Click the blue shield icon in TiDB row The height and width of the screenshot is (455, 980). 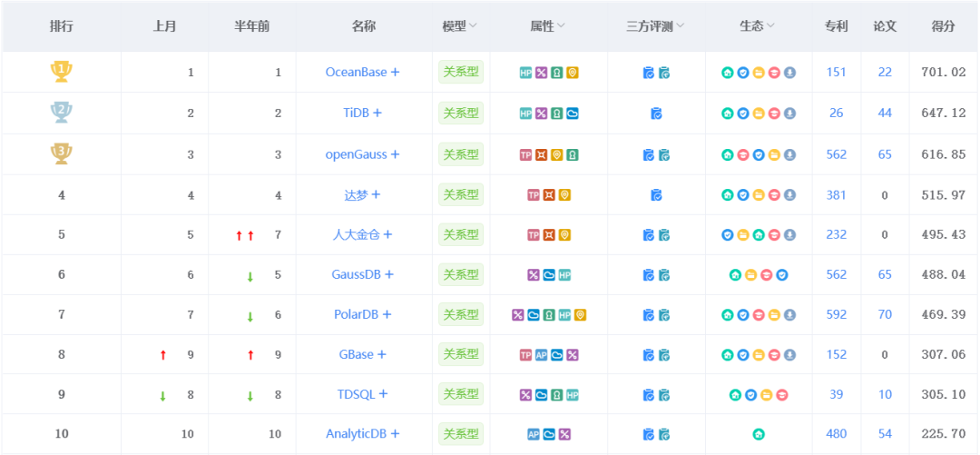(743, 114)
